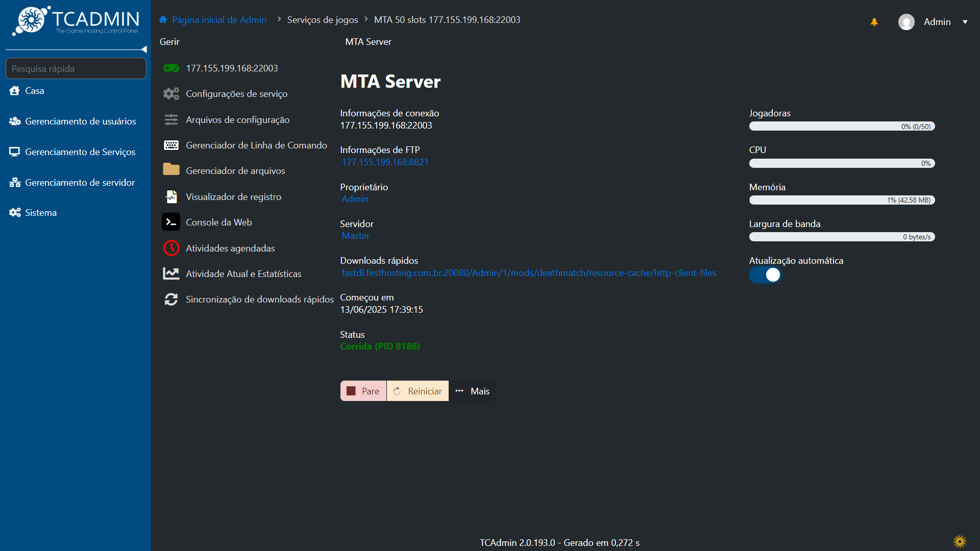Open Gerenciamento de usuários icon

(x=15, y=121)
